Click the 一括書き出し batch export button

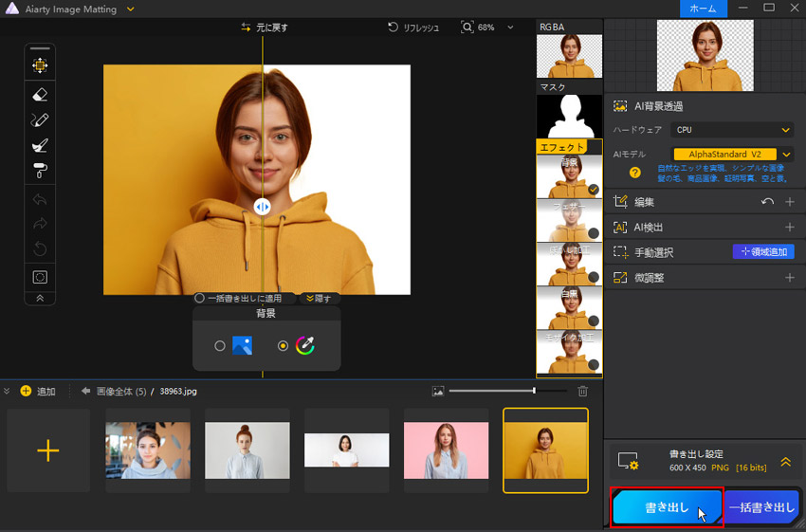point(761,507)
